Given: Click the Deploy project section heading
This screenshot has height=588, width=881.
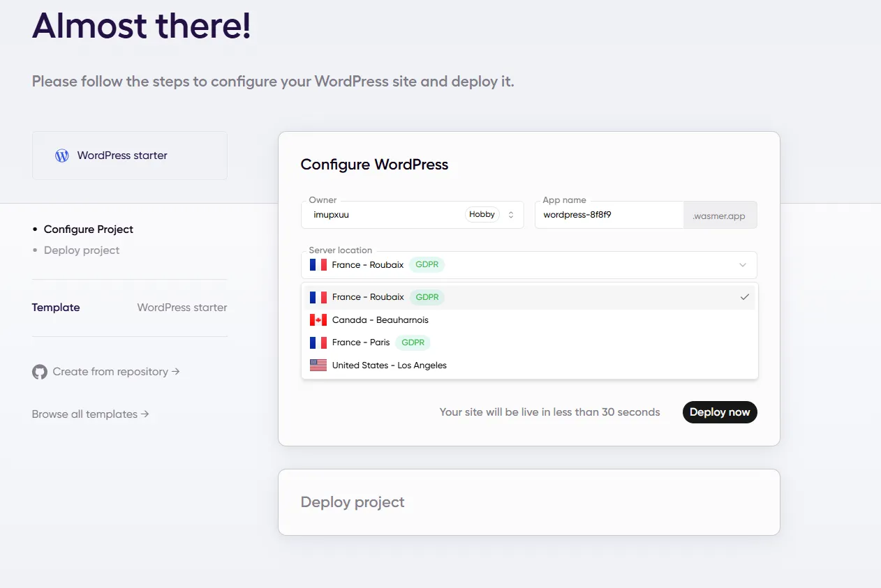Looking at the screenshot, I should pos(353,502).
